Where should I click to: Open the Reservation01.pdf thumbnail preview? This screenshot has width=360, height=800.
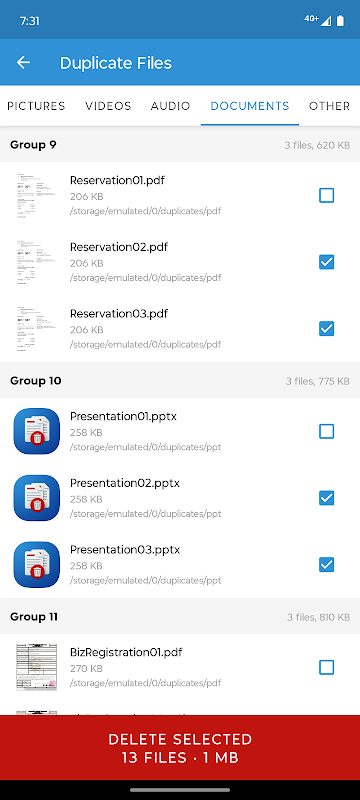point(37,195)
